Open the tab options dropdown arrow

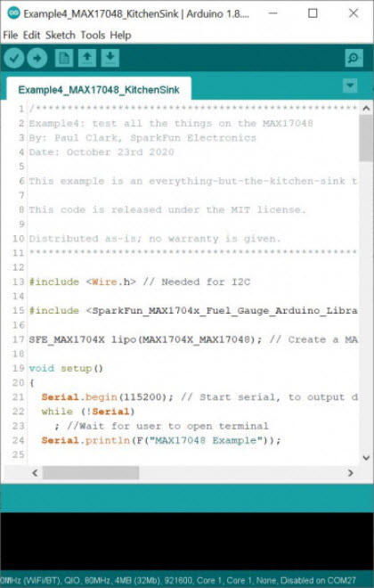[350, 86]
